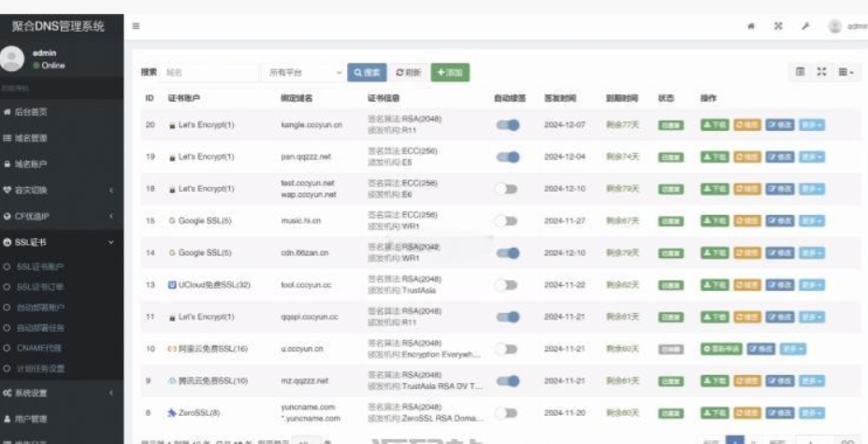
Task: Enable auto-renew for yuncname.com
Action: point(506,413)
